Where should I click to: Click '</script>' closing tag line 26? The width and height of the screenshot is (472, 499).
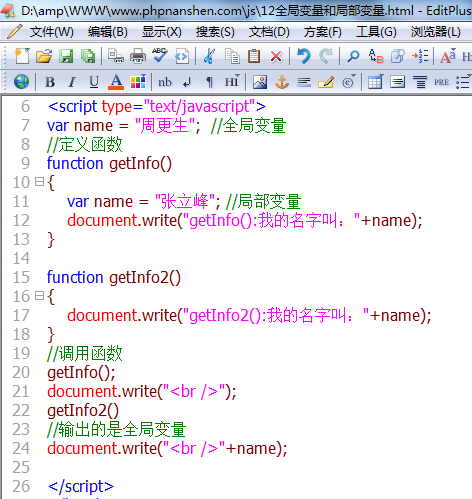(81, 487)
